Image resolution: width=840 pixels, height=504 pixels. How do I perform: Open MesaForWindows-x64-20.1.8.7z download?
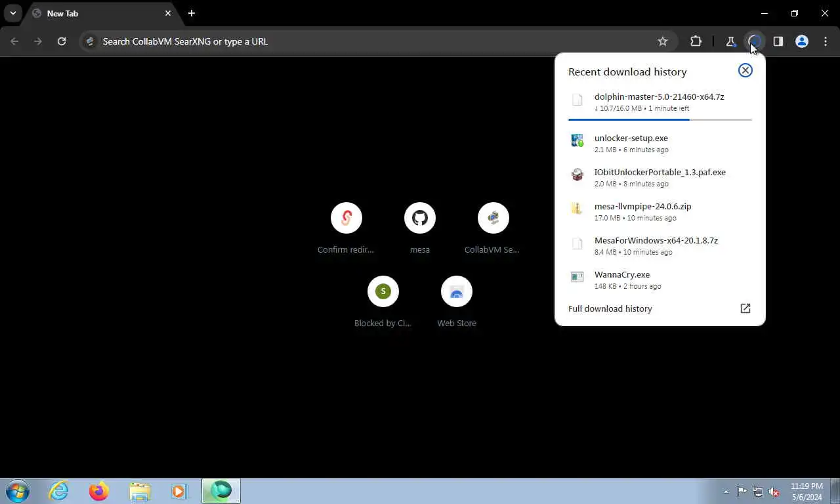660,245
